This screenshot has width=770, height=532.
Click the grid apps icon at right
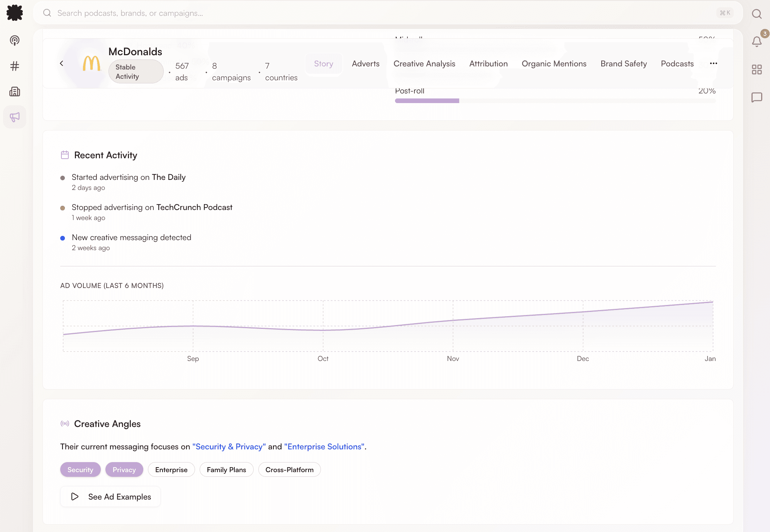point(757,69)
